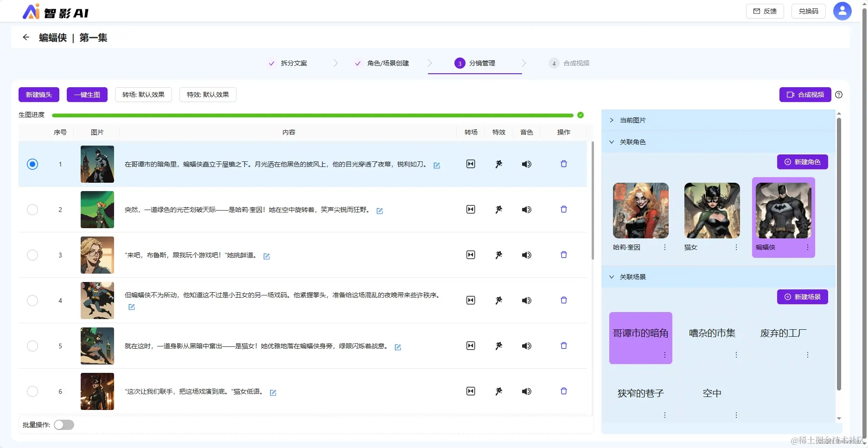Click the 新建场景 button
Viewport: 868px width, 448px height.
point(803,297)
